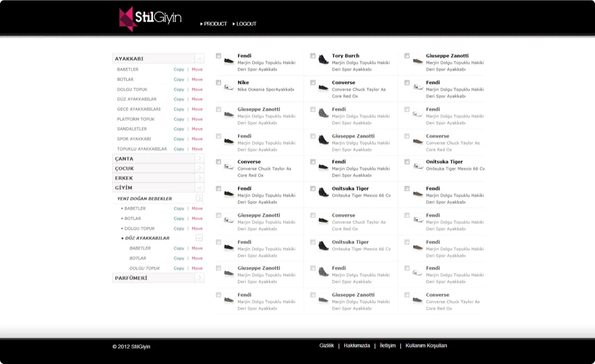The image size is (595, 364).
Task: Click the Tory Burch product title
Action: 345,56
